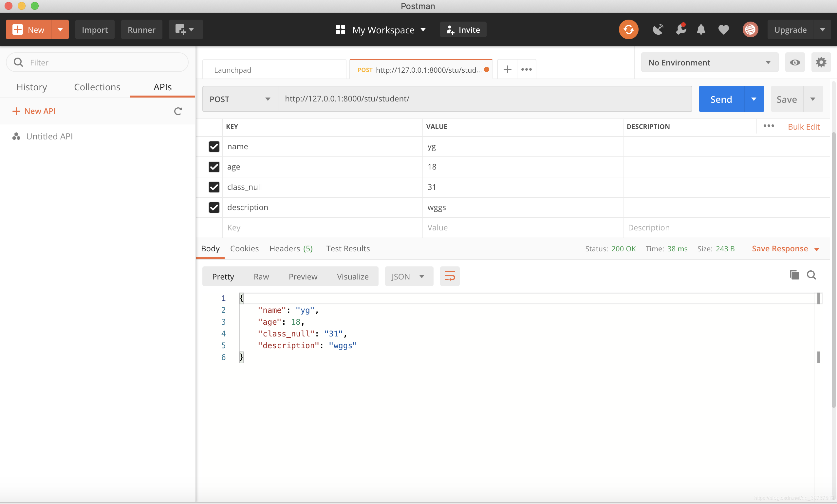Viewport: 837px width, 504px height.
Task: Toggle the name parameter checkbox
Action: (214, 146)
